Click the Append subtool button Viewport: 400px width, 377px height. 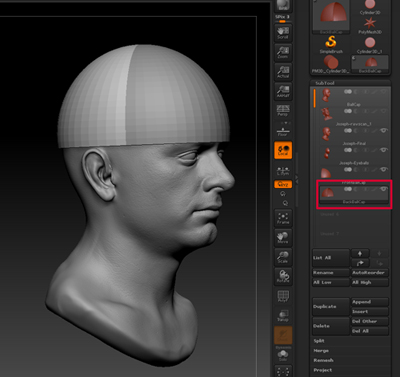coord(370,302)
